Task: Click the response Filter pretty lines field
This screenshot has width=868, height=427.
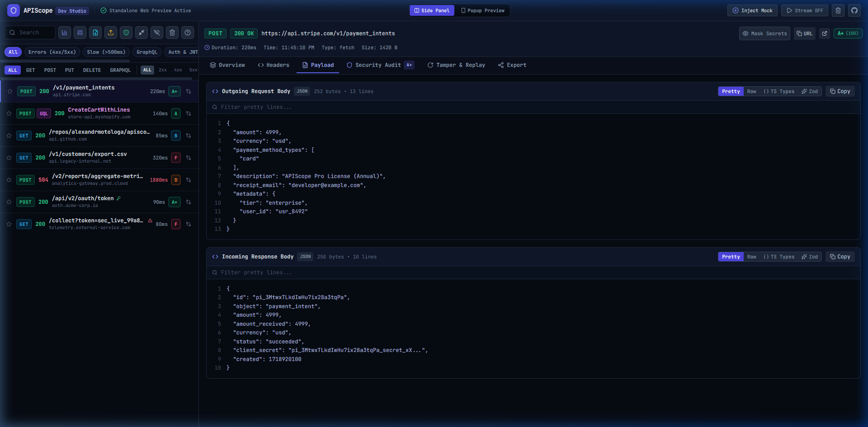Action: coord(533,272)
